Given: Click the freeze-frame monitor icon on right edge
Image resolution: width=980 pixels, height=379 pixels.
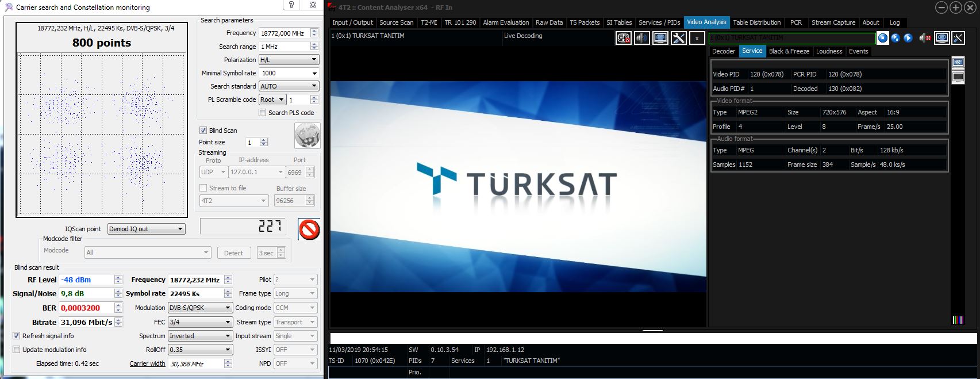Looking at the screenshot, I should [x=958, y=62].
